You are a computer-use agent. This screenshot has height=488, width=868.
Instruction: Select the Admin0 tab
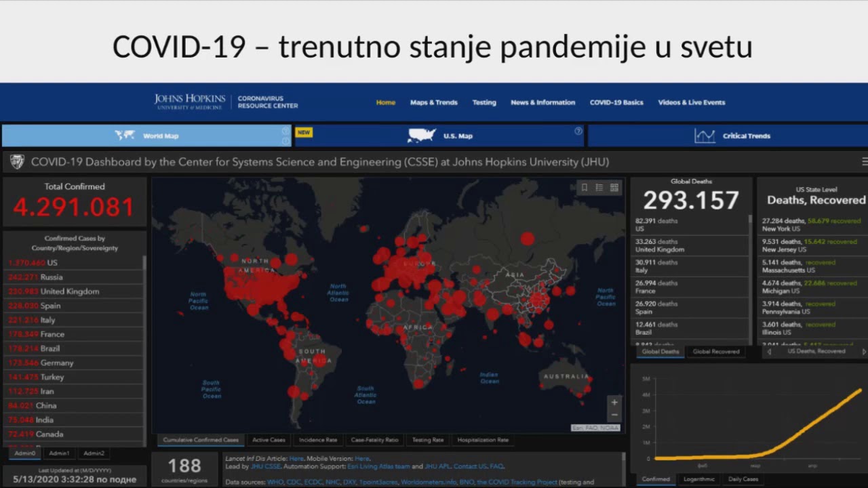point(25,453)
